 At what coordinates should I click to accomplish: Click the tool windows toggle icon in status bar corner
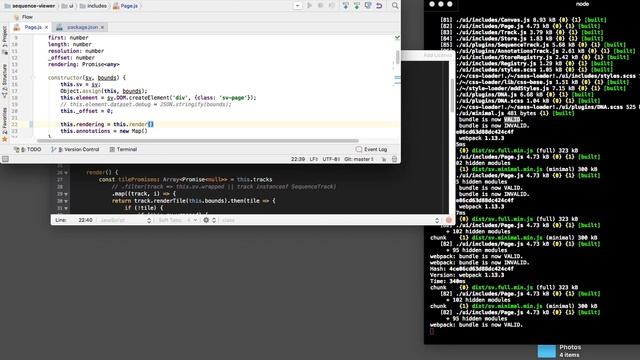5,159
